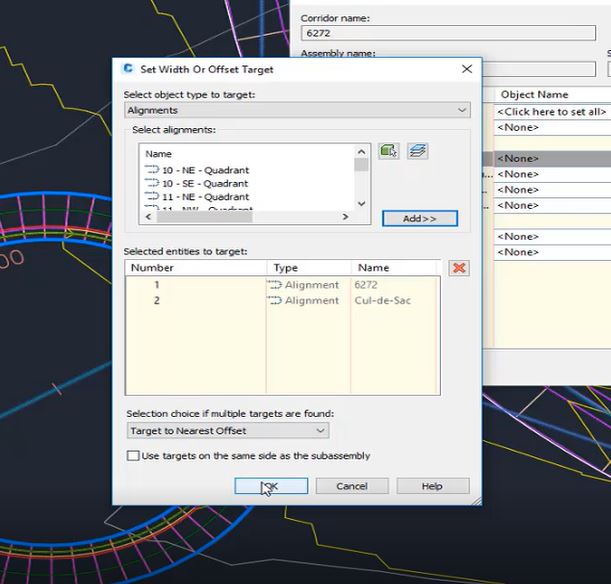
Task: Select target row 2 Alignment Cul-de-Sac
Action: [x=283, y=300]
